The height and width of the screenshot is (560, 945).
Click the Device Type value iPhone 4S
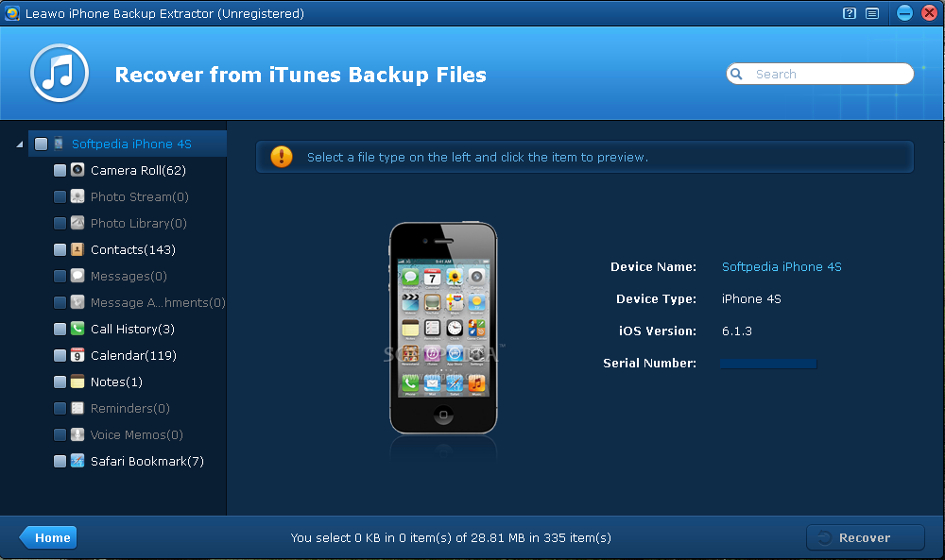[751, 299]
